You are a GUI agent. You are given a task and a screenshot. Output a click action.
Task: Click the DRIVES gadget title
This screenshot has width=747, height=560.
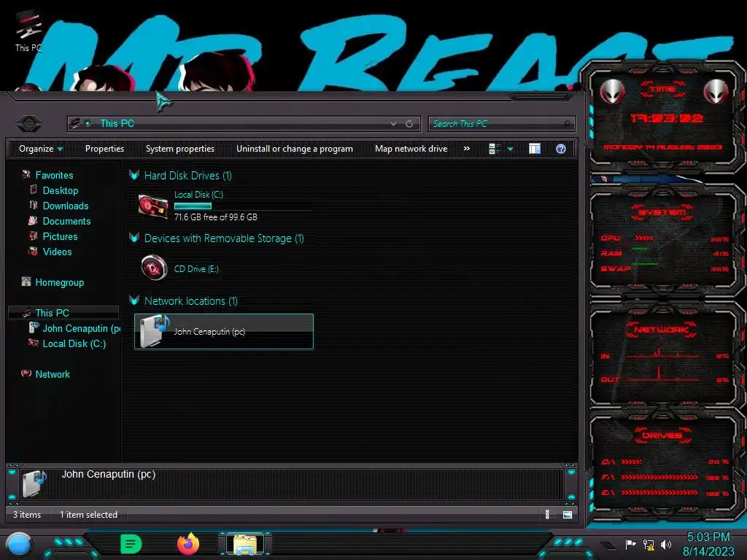(x=661, y=435)
